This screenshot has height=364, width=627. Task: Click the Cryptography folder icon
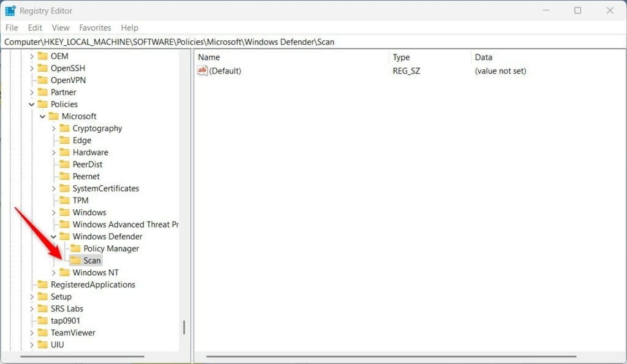coord(64,128)
